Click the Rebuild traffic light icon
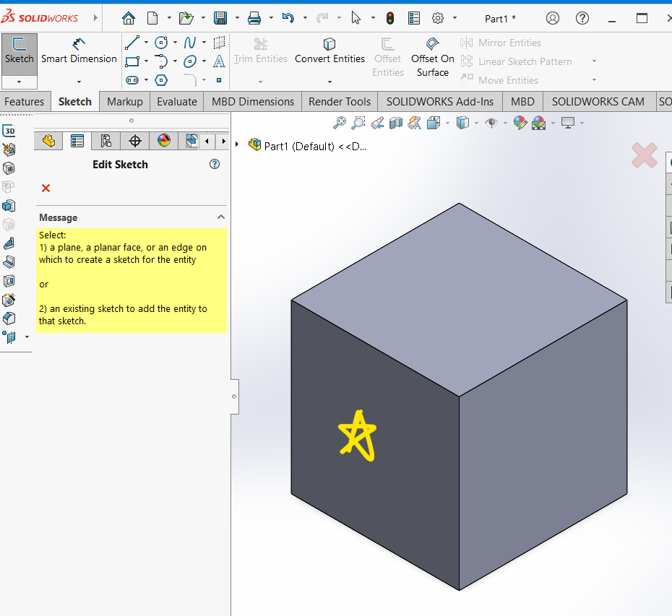672x616 pixels. pyautogui.click(x=390, y=18)
